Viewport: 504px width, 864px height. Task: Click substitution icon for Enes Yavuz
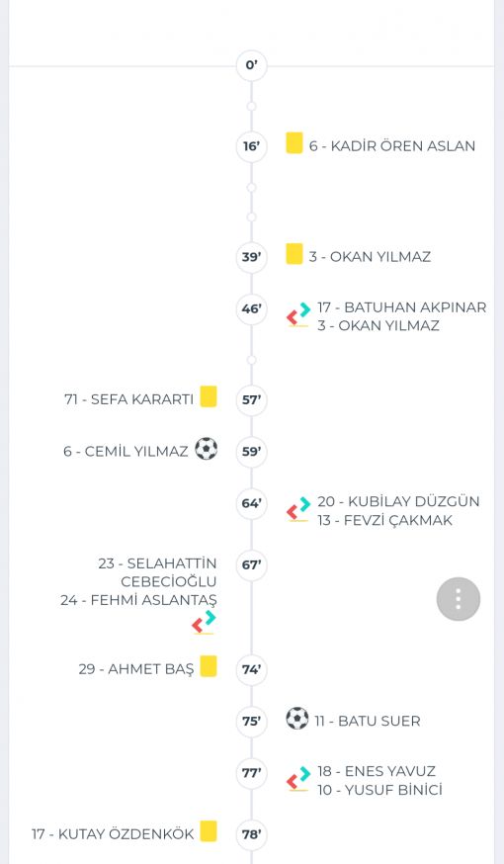pyautogui.click(x=298, y=779)
